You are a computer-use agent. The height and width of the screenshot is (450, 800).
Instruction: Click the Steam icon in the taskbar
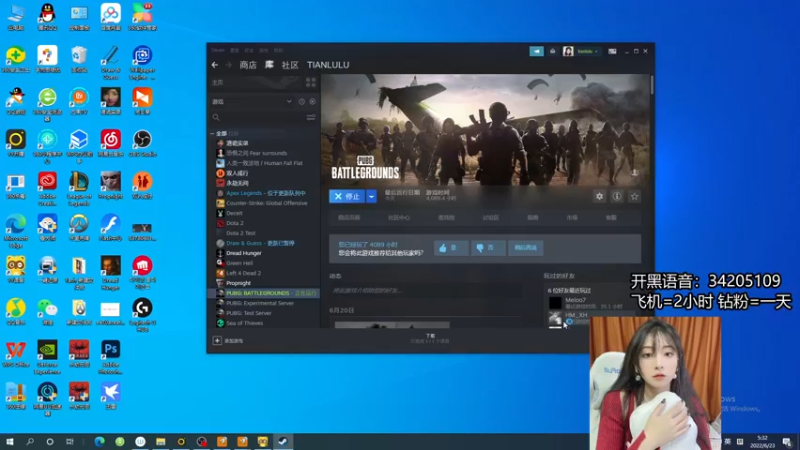[283, 441]
